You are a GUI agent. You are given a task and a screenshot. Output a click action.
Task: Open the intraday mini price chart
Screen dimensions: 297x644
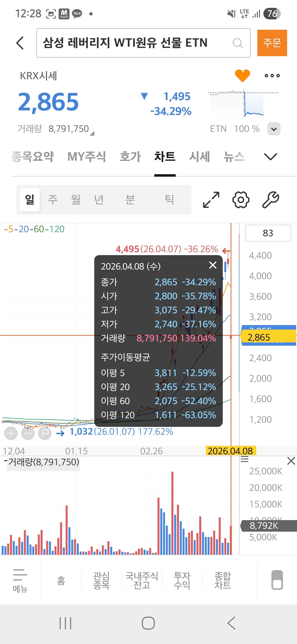243,103
